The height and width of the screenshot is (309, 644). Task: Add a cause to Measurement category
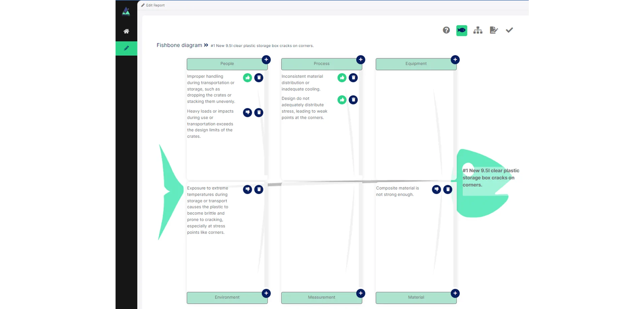click(x=360, y=293)
